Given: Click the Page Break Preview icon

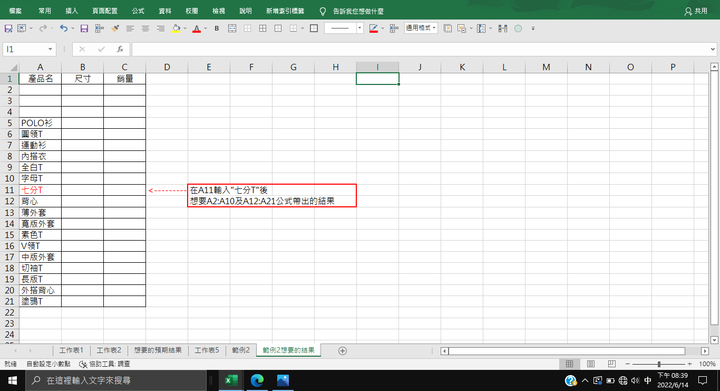Looking at the screenshot, I should pos(612,364).
